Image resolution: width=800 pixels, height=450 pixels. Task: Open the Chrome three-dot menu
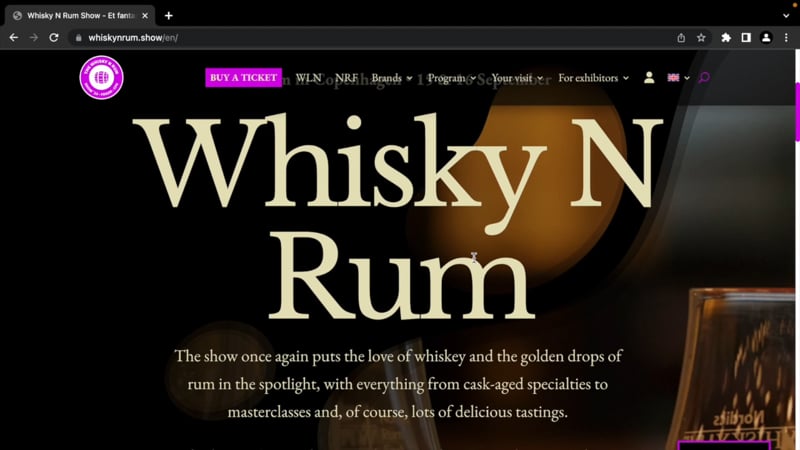[786, 38]
